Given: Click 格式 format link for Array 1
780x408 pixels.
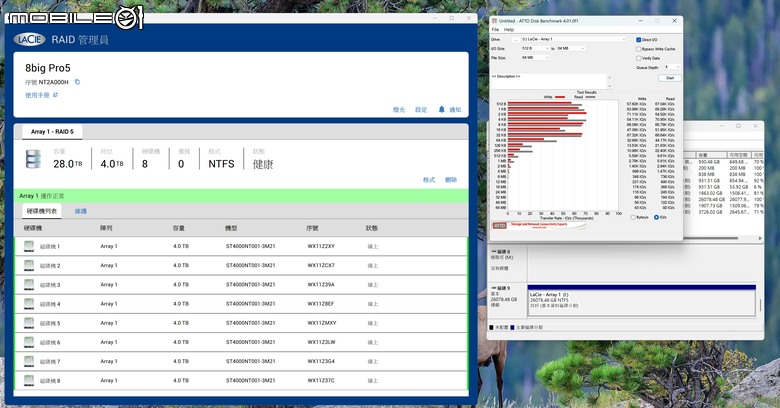Looking at the screenshot, I should pos(429,180).
